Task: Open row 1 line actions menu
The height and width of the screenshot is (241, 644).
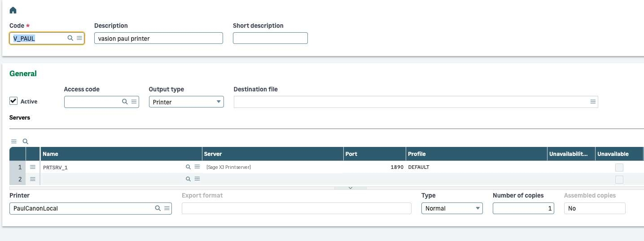Action: coord(32,167)
